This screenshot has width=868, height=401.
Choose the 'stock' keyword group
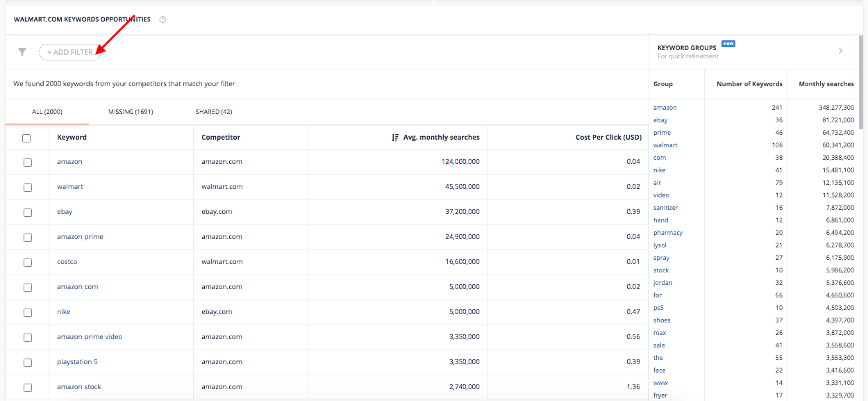(x=661, y=270)
